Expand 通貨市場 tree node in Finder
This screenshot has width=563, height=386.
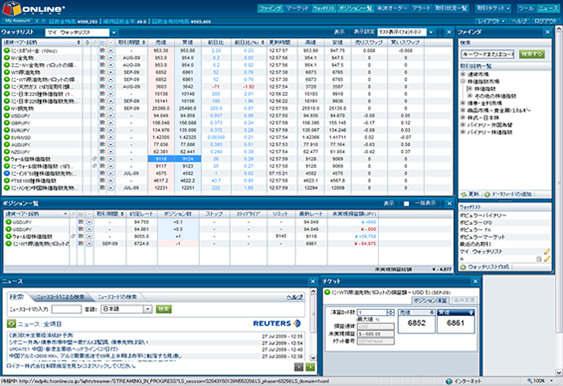point(464,74)
